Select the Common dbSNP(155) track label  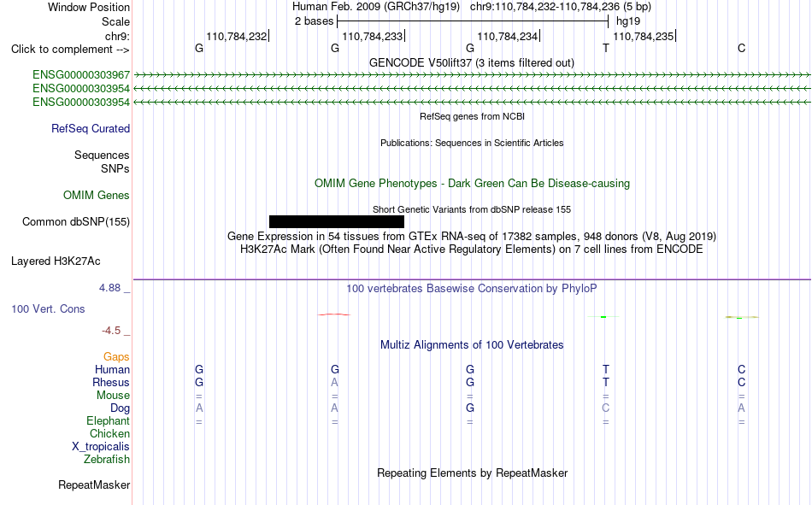pyautogui.click(x=76, y=221)
